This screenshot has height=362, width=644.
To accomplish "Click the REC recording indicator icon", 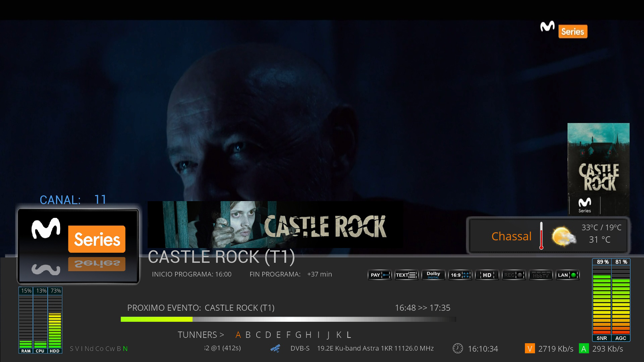I will (x=514, y=275).
